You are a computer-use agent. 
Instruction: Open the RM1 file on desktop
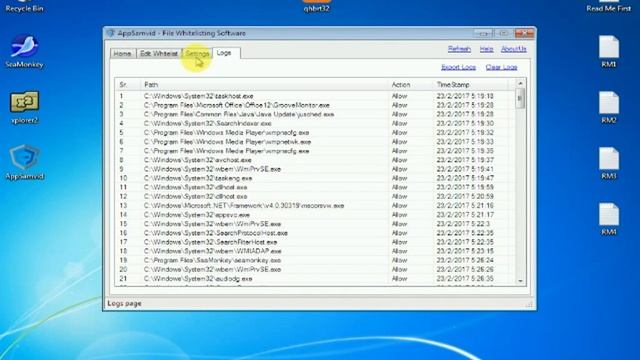tap(609, 51)
